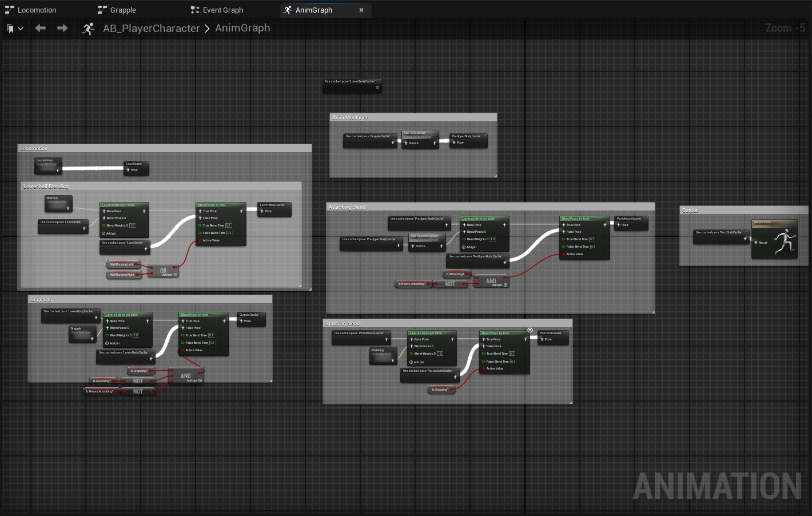812x516 pixels.
Task: Select the Wall Run state machine node
Action: (x=58, y=203)
